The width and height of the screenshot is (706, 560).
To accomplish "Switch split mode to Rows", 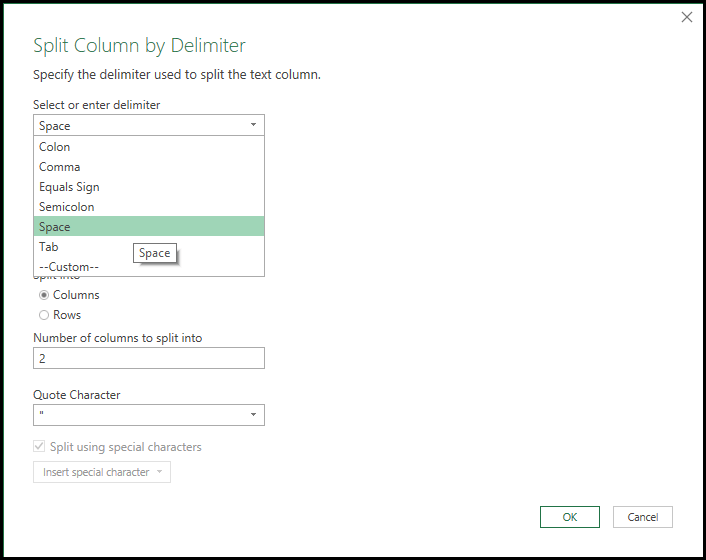I will point(44,315).
